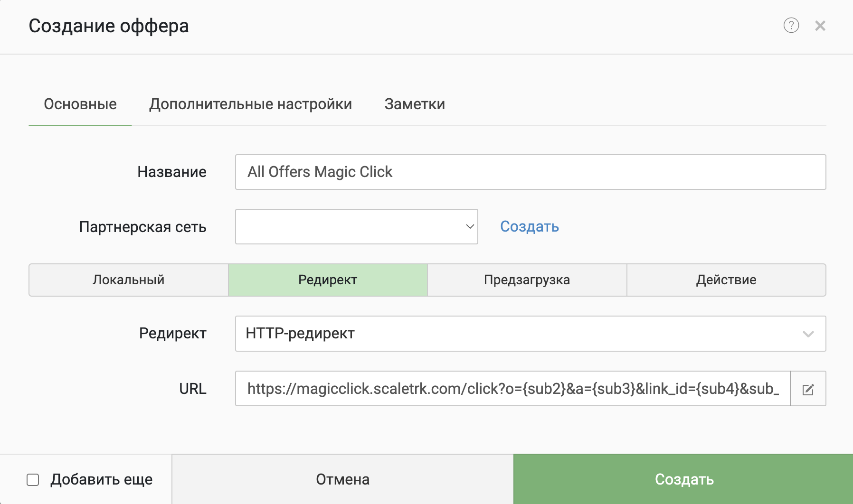853x504 pixels.
Task: Choose the 'Предзагрузка' offer type
Action: point(527,280)
